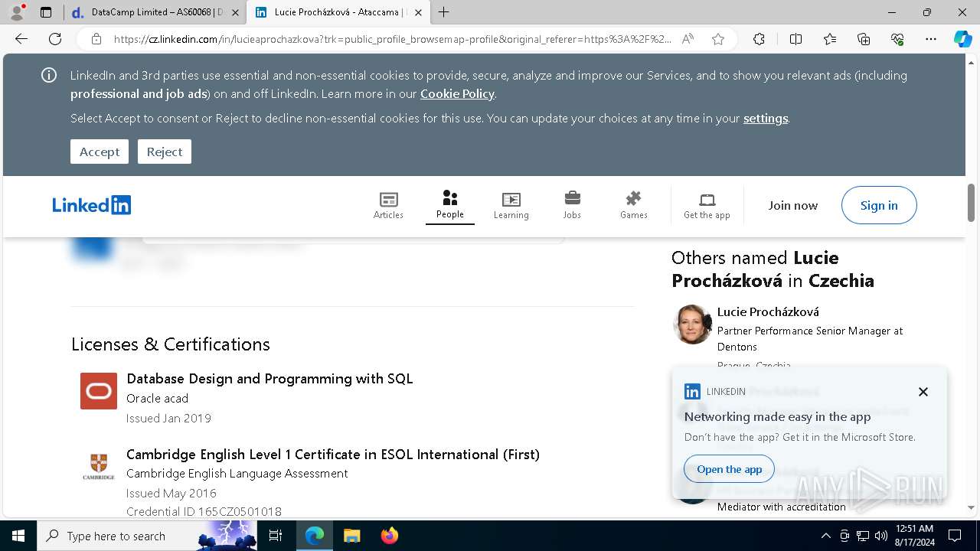Open the Cookie Policy link
The height and width of the screenshot is (551, 980).
pyautogui.click(x=457, y=93)
